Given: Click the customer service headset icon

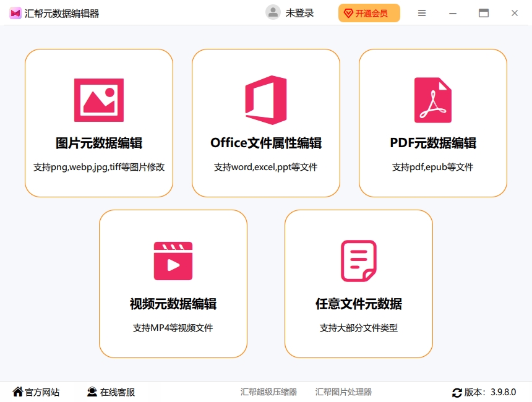Looking at the screenshot, I should tap(92, 392).
